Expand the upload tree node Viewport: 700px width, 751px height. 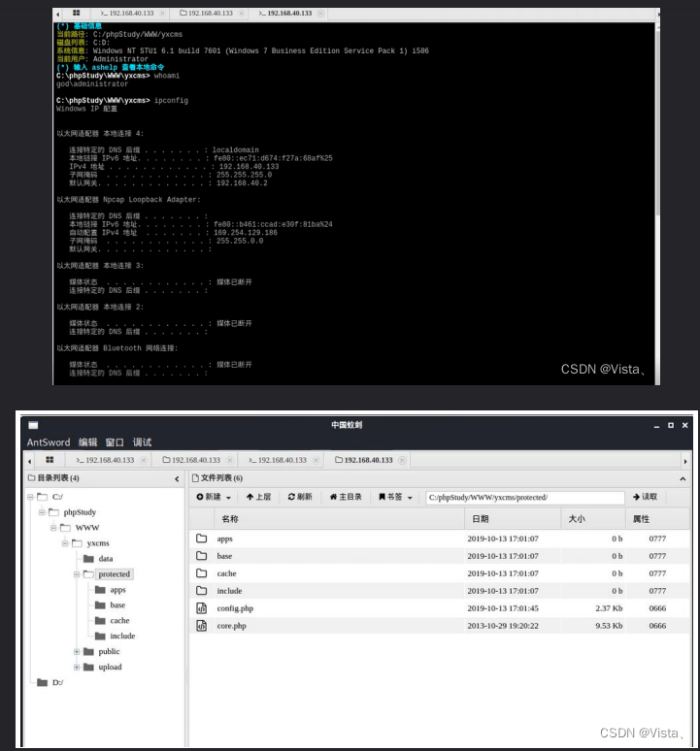[77, 667]
